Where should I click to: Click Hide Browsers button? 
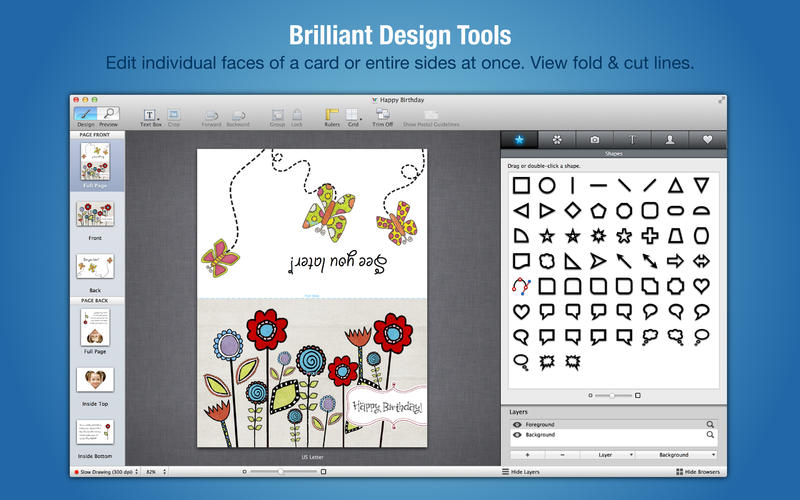coord(699,470)
